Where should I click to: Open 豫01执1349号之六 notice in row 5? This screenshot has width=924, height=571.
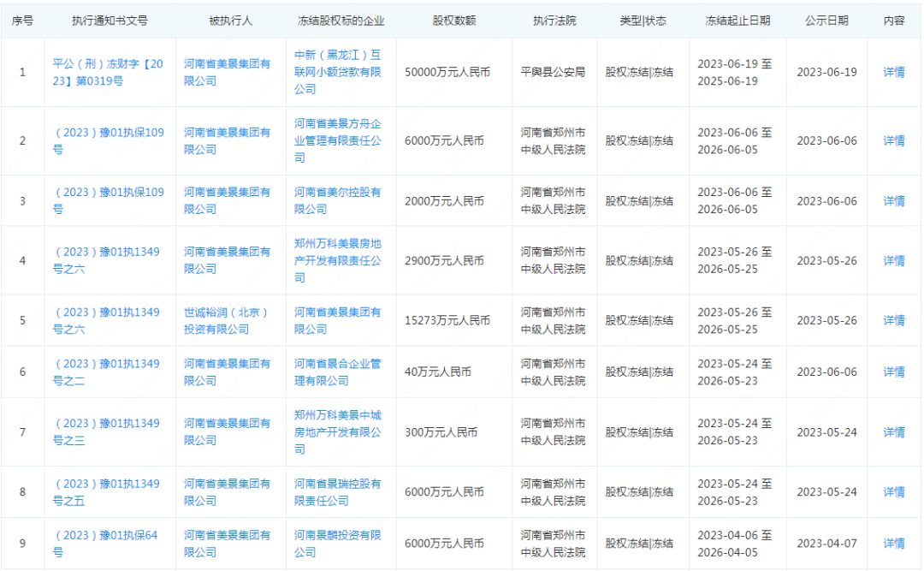pos(106,320)
